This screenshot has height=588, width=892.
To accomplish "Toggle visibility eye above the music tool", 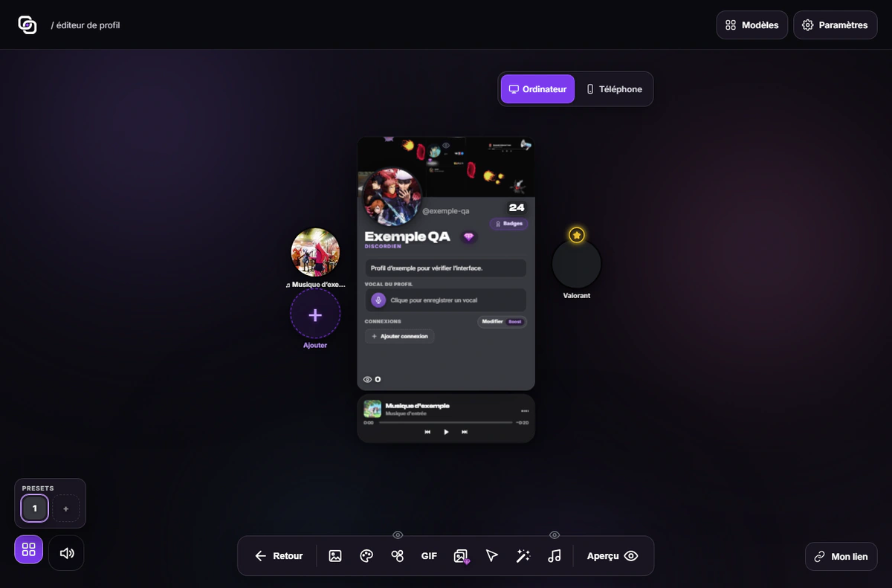I will click(555, 534).
